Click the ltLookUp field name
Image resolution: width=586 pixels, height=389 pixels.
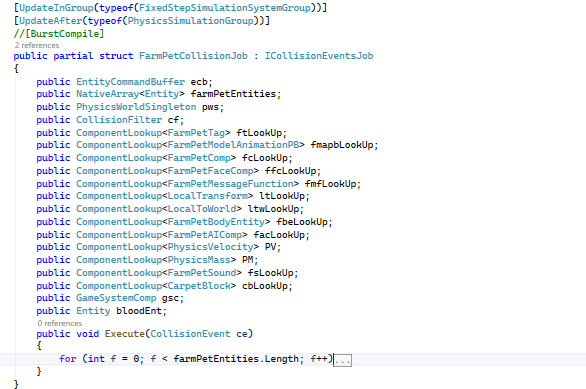click(282, 196)
